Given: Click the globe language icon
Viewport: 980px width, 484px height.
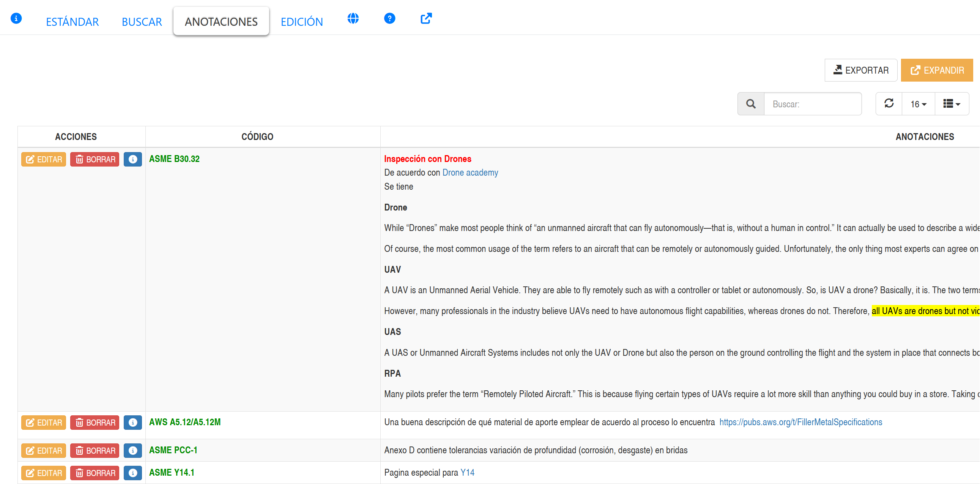Looking at the screenshot, I should (353, 18).
